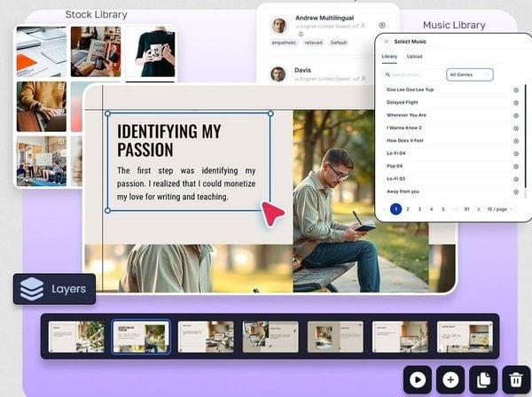Choose the Default style tag
The width and height of the screenshot is (532, 397).
(339, 43)
